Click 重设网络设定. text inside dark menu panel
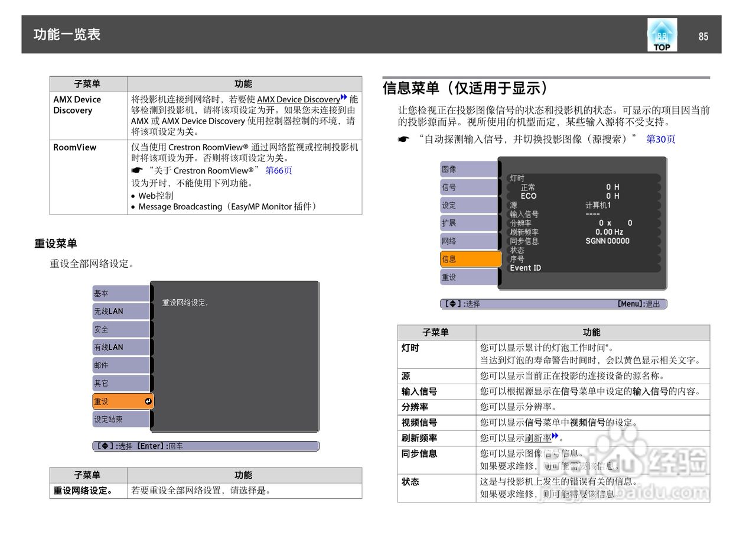Screen dimensions: 756x535 click(185, 303)
